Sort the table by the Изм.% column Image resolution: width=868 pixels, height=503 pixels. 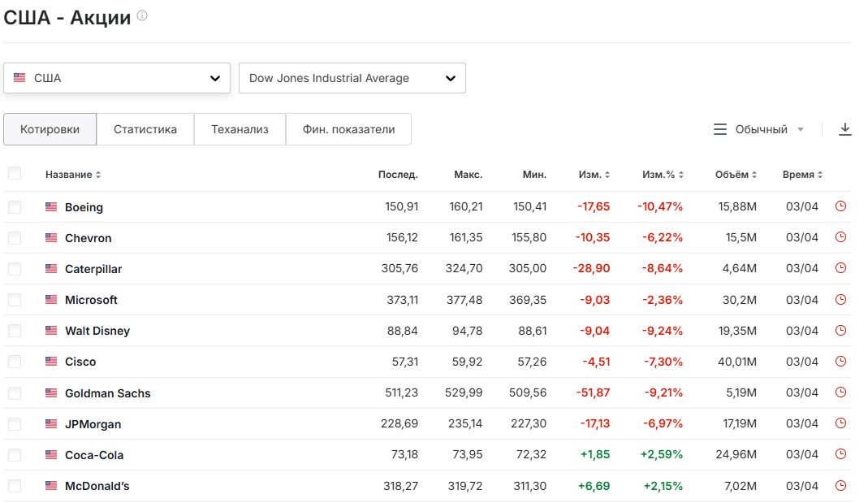(663, 175)
